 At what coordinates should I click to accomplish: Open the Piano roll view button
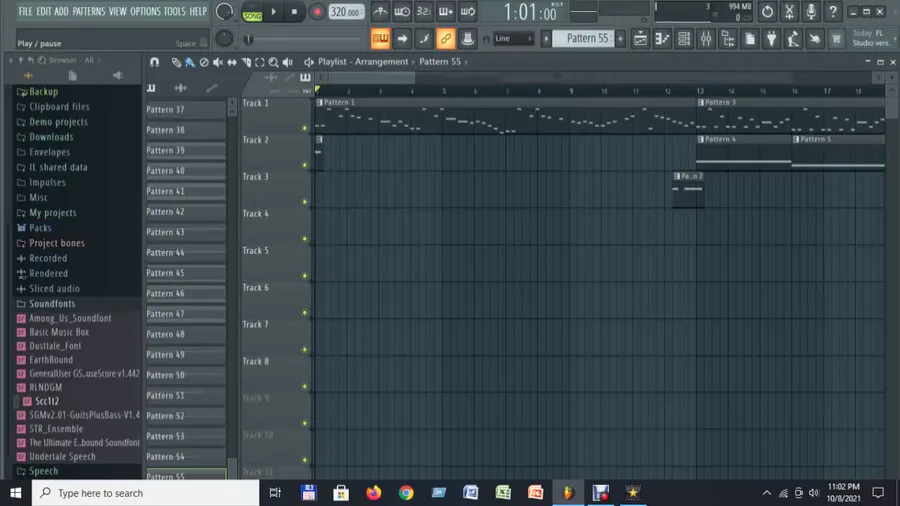[x=662, y=38]
